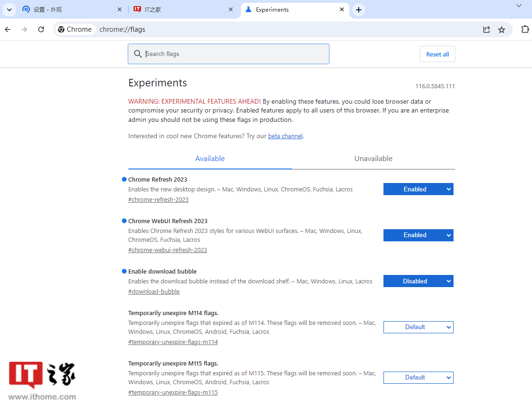Open the tab search chevron button
This screenshot has width=532, height=408.
tap(9, 9)
